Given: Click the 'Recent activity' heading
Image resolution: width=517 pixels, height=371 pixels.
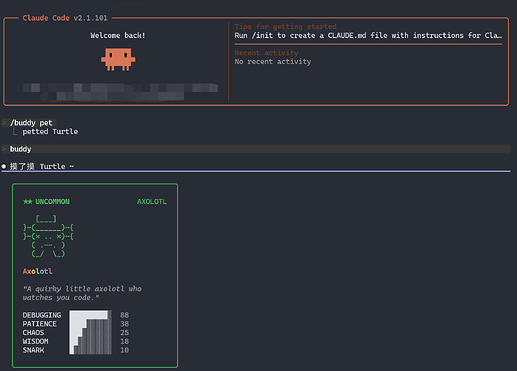Looking at the screenshot, I should [x=266, y=53].
